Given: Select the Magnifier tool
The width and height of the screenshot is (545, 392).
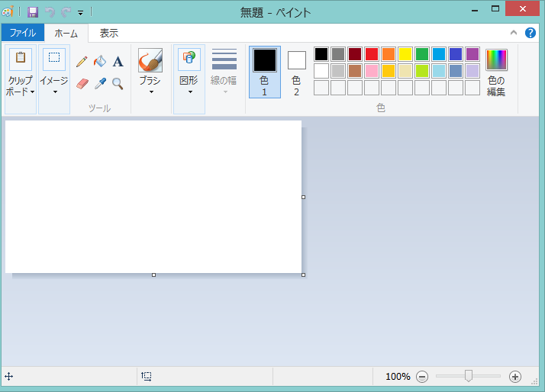Looking at the screenshot, I should pos(118,83).
